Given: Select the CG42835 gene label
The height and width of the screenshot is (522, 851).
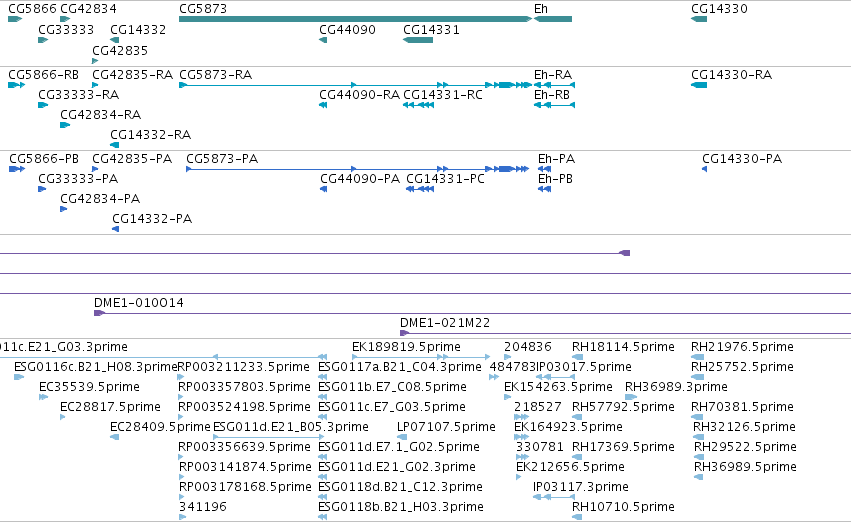Looking at the screenshot, I should (120, 50).
